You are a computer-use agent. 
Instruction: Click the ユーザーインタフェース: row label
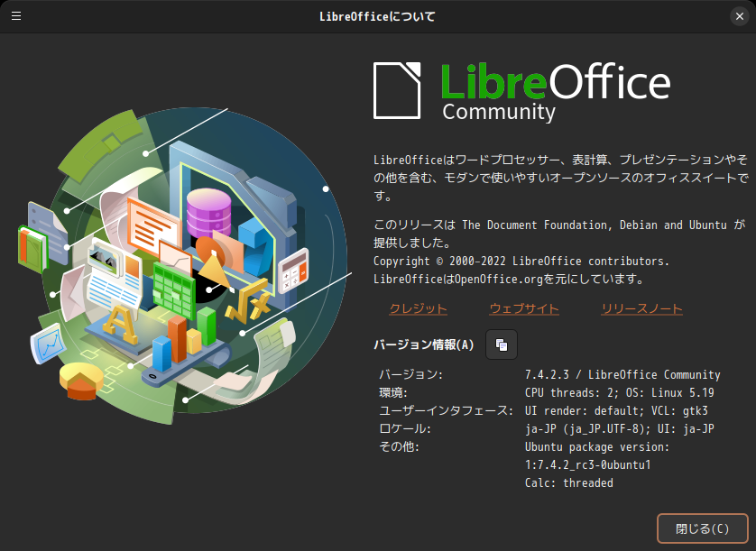(447, 410)
